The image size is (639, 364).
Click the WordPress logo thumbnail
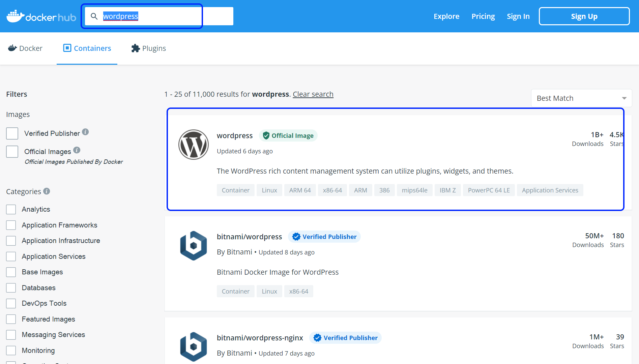point(194,145)
